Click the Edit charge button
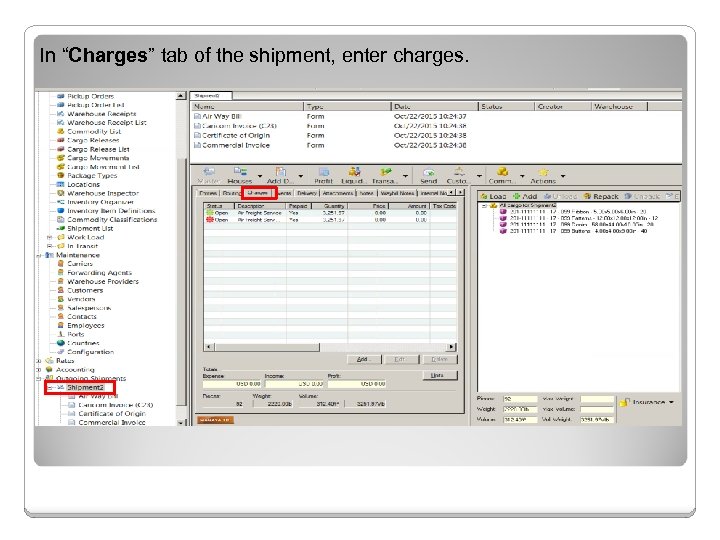The height and width of the screenshot is (540, 720). tap(400, 359)
